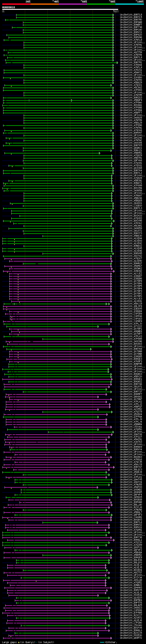This screenshot has height=644, width=146.
Task: Click the purple ~60% identity legend segment
Action: click(x=73, y=4)
